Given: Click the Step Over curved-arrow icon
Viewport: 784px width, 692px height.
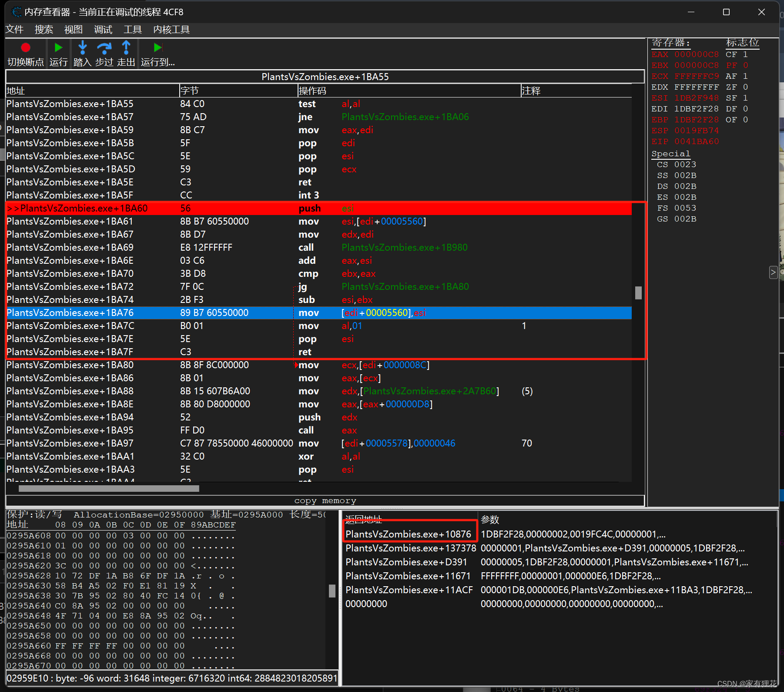Looking at the screenshot, I should tap(104, 47).
